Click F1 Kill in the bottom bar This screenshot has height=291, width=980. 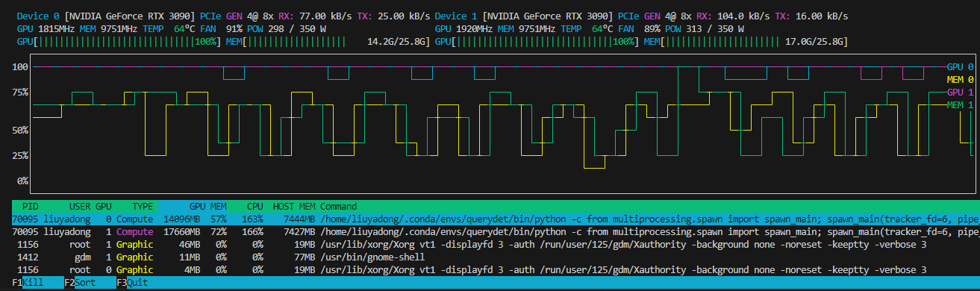click(28, 283)
